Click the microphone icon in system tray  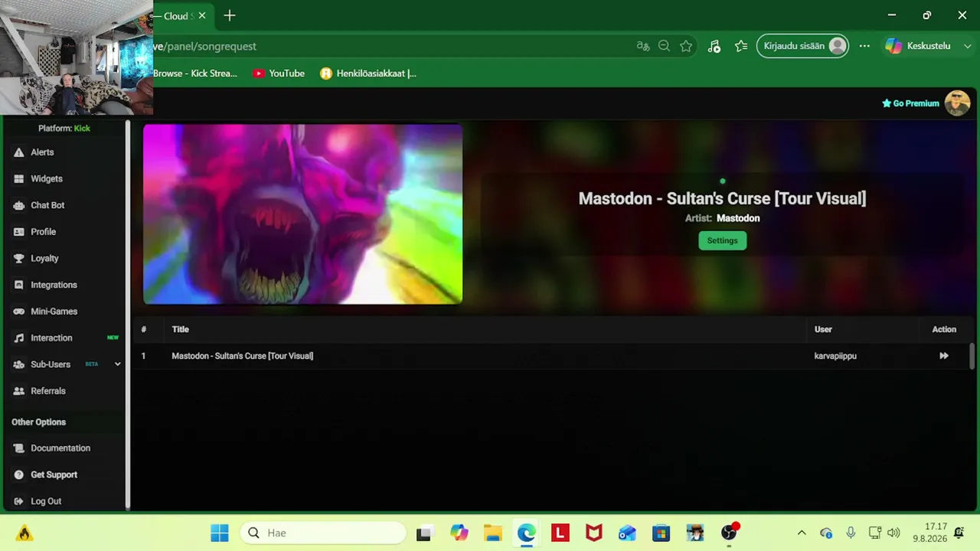pyautogui.click(x=851, y=533)
